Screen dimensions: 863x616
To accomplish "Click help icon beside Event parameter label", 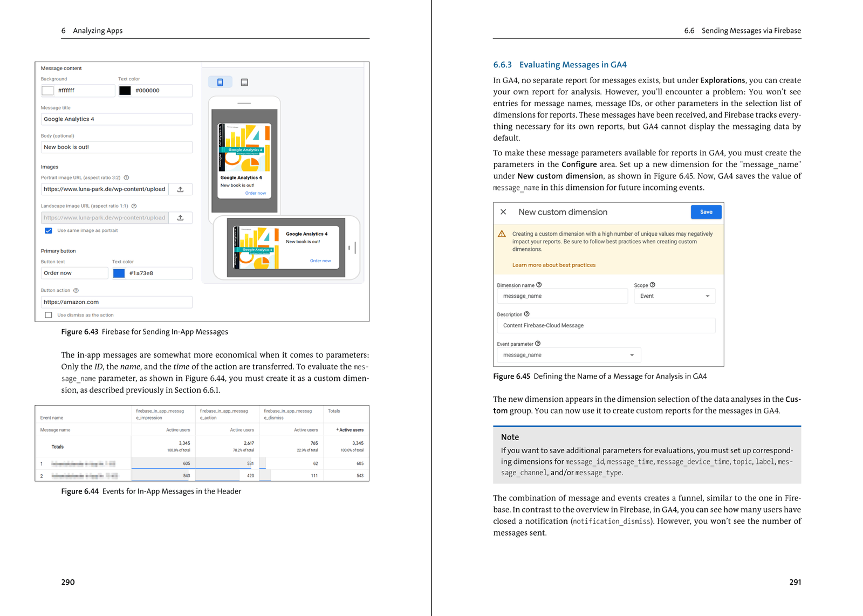I will (538, 344).
